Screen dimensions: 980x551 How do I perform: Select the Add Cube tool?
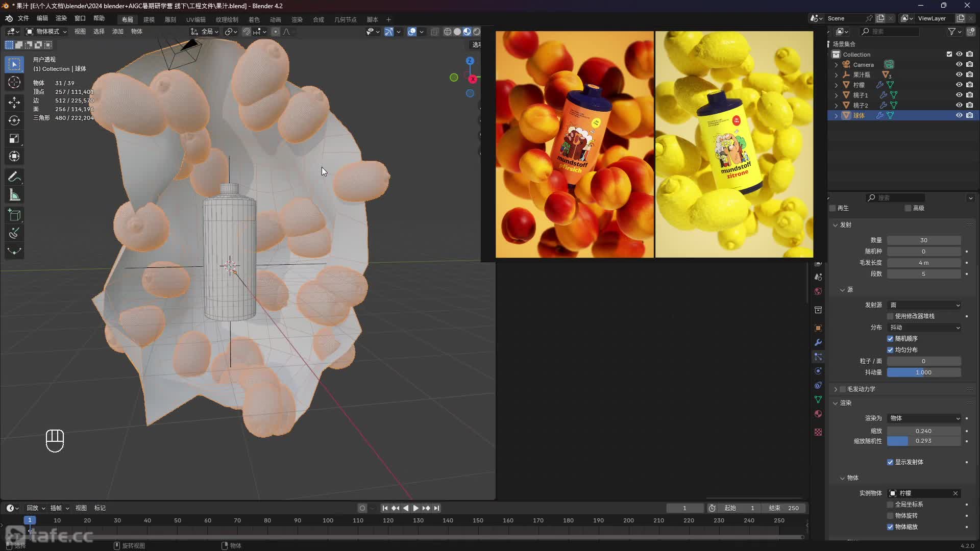pos(14,215)
